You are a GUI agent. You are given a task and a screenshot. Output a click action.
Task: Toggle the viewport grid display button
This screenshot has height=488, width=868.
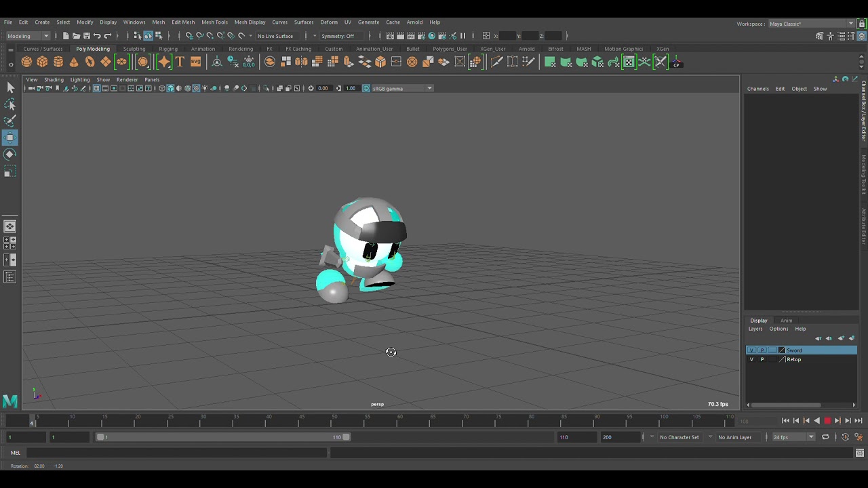96,88
